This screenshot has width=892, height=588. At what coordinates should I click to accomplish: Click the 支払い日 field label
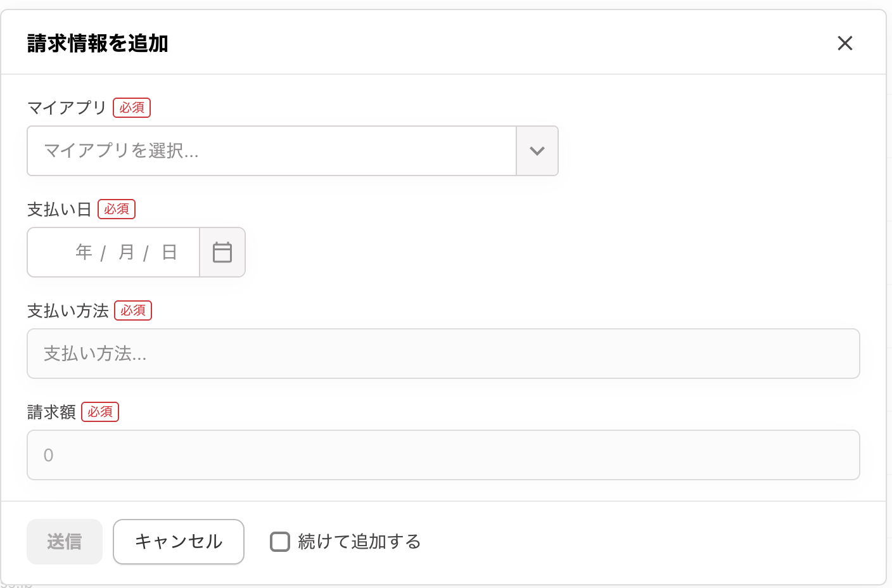(x=60, y=209)
